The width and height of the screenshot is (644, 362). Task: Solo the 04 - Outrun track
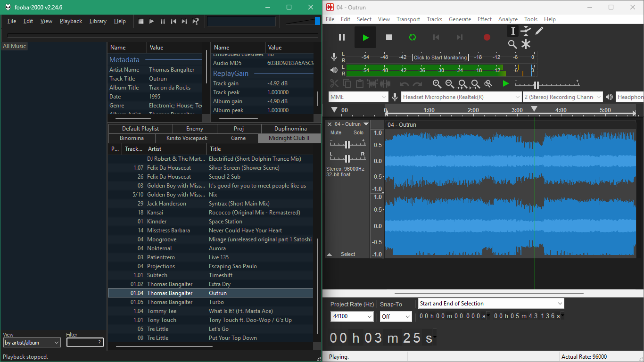coord(359,133)
